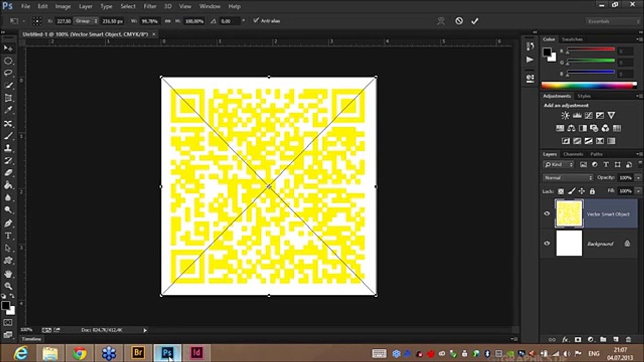Add a Levels adjustment
Screen dimensions: 644x362
(x=577, y=116)
